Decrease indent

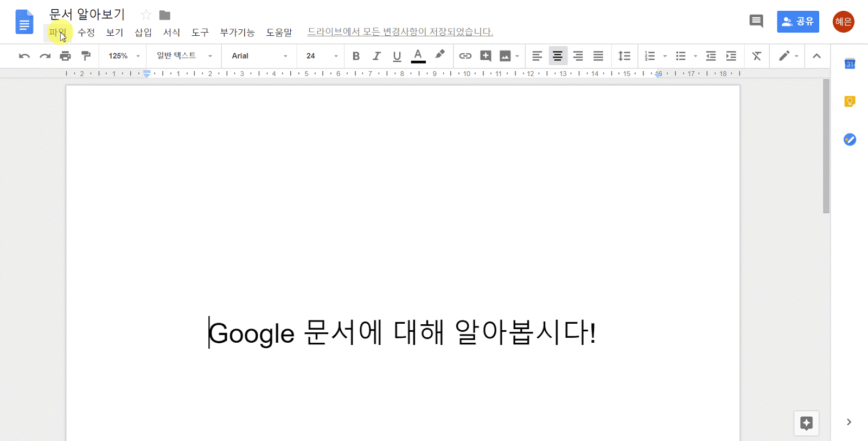point(711,56)
